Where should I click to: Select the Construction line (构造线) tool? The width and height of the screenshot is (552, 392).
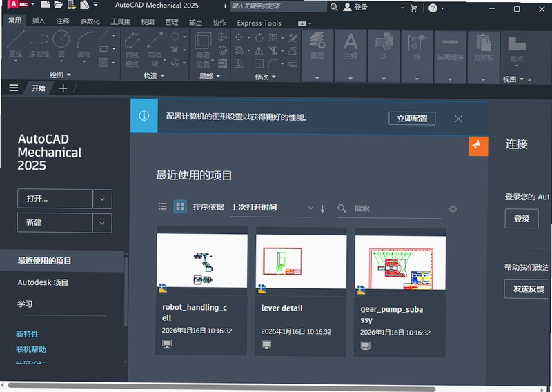[155, 50]
